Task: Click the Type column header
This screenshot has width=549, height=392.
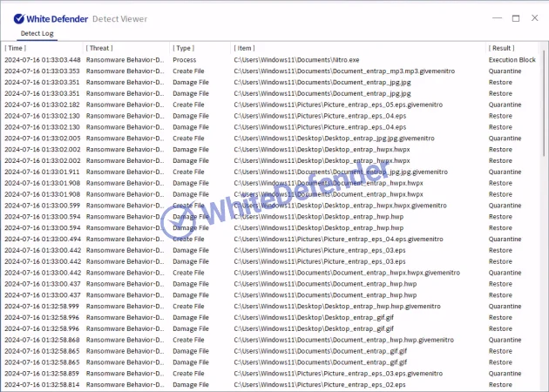Action: tap(183, 48)
